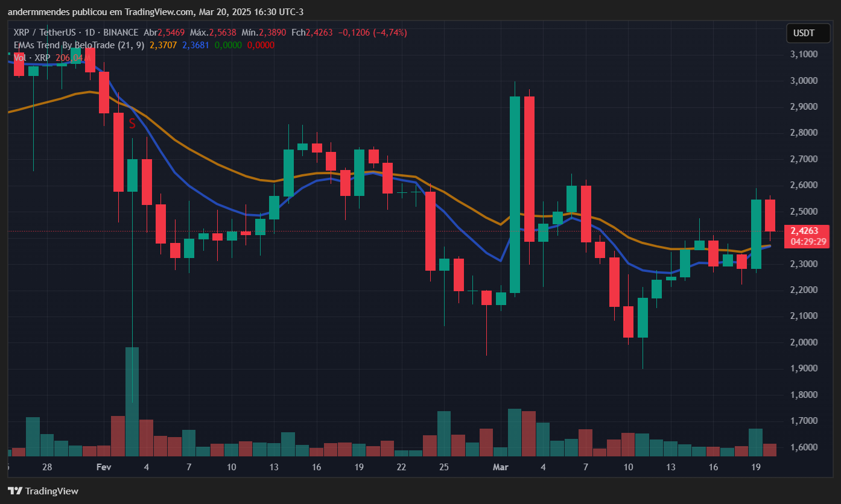
Task: Click the 2,3000 price axis label
Action: coord(804,264)
